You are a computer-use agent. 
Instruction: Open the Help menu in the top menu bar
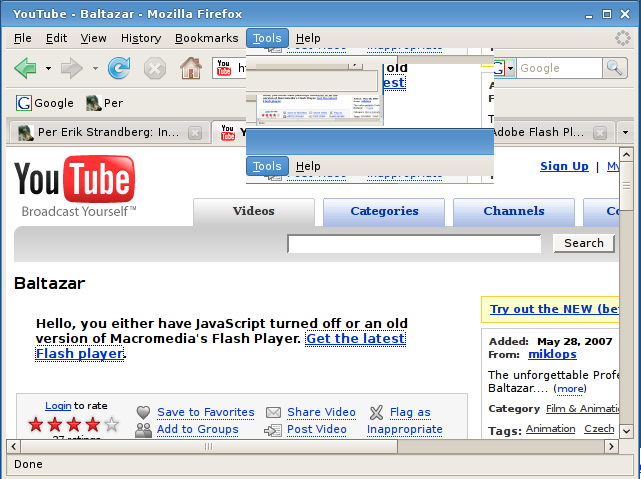[x=308, y=38]
